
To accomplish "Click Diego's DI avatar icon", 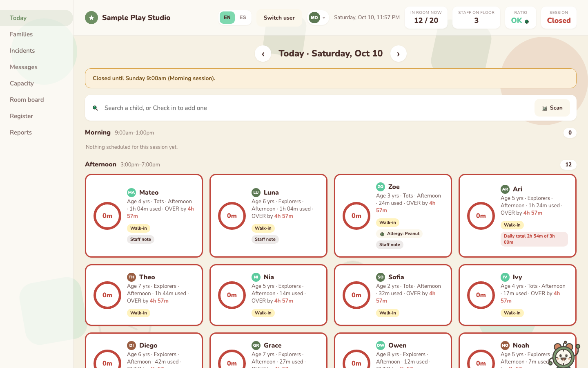I will coord(131,346).
